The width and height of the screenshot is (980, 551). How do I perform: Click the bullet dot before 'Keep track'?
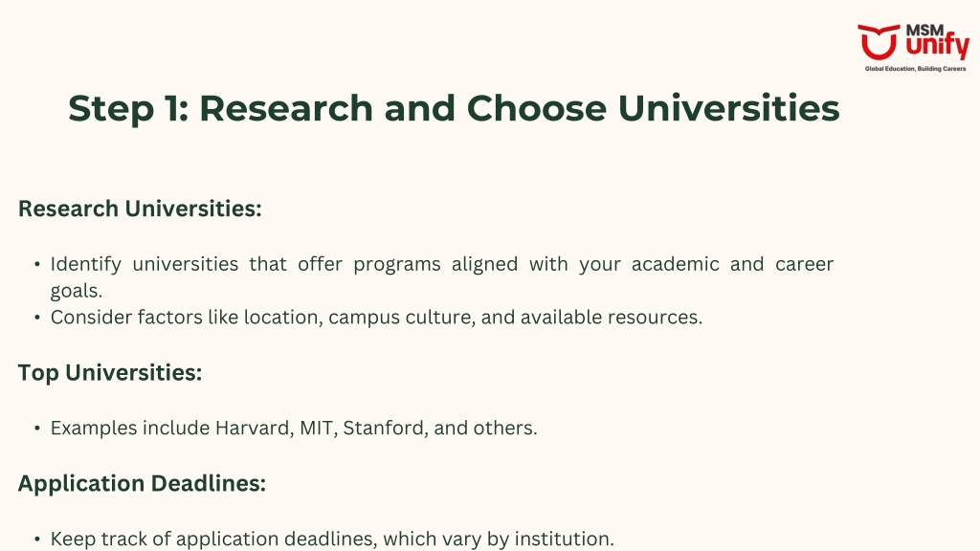(x=37, y=540)
